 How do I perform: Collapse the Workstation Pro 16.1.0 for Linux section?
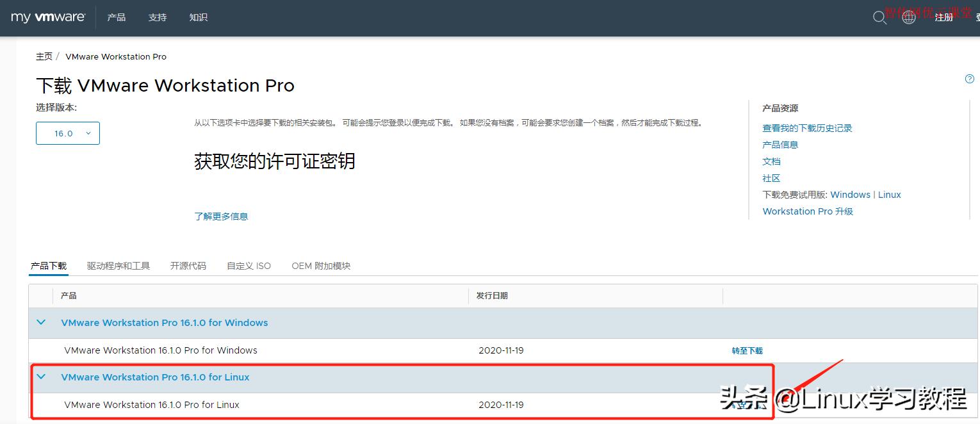(41, 377)
